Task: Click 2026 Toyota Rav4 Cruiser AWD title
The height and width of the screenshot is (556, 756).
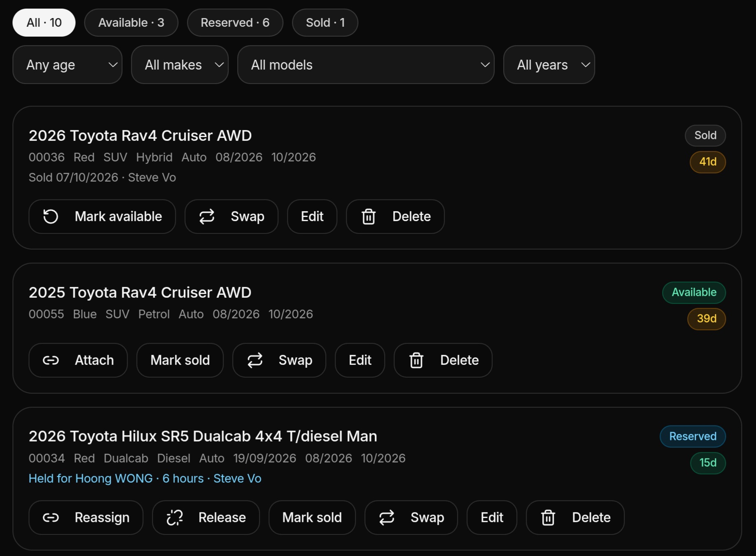Action: pyautogui.click(x=140, y=135)
